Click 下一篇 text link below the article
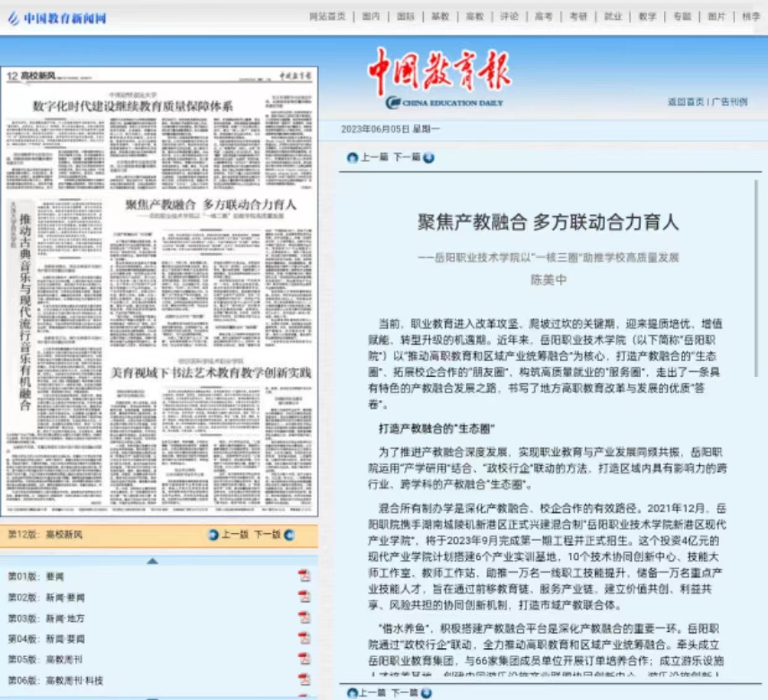The width and height of the screenshot is (768, 700). 405,693
